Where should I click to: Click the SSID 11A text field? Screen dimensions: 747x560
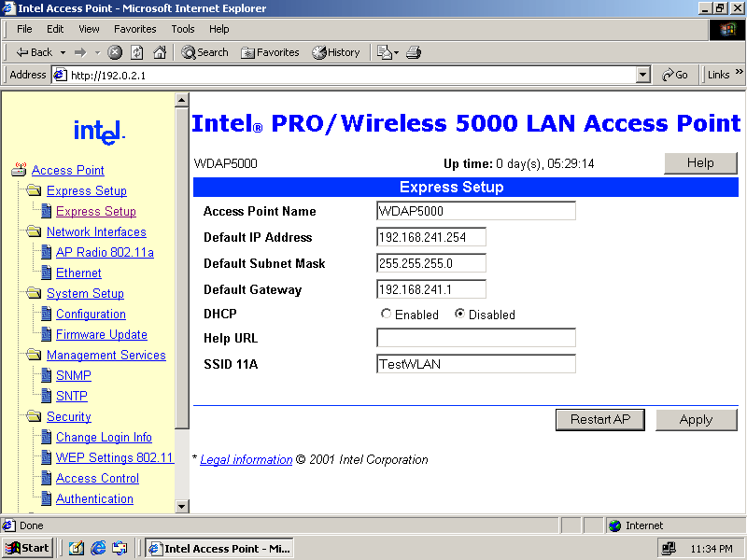point(476,364)
